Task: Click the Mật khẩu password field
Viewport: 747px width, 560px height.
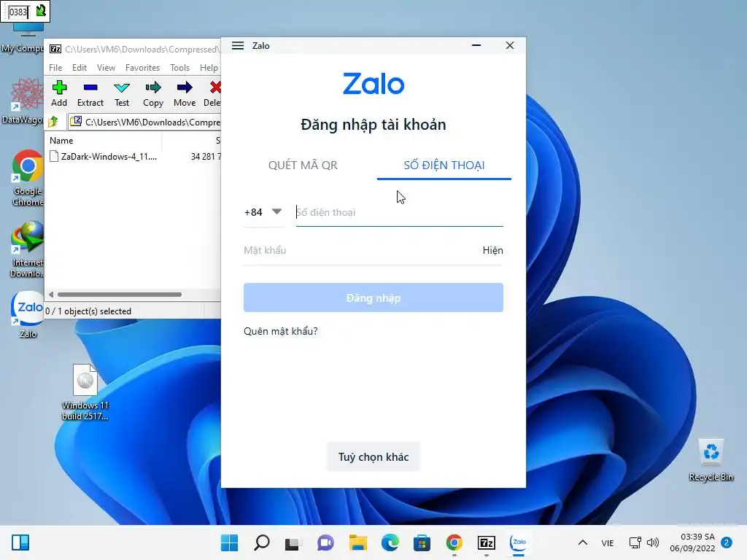Action: 362,251
